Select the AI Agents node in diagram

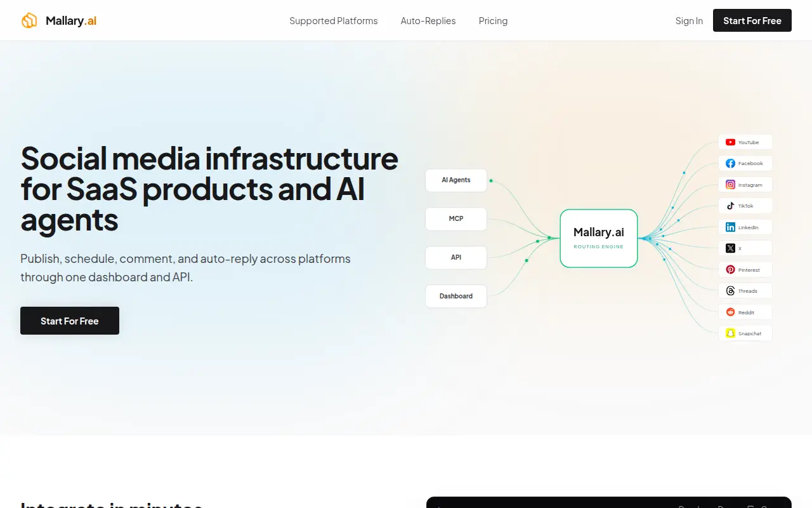(456, 180)
